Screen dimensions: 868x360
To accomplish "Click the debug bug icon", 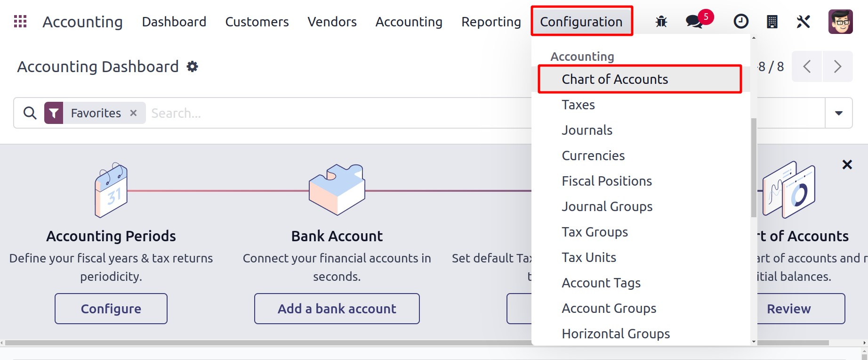I will (661, 22).
